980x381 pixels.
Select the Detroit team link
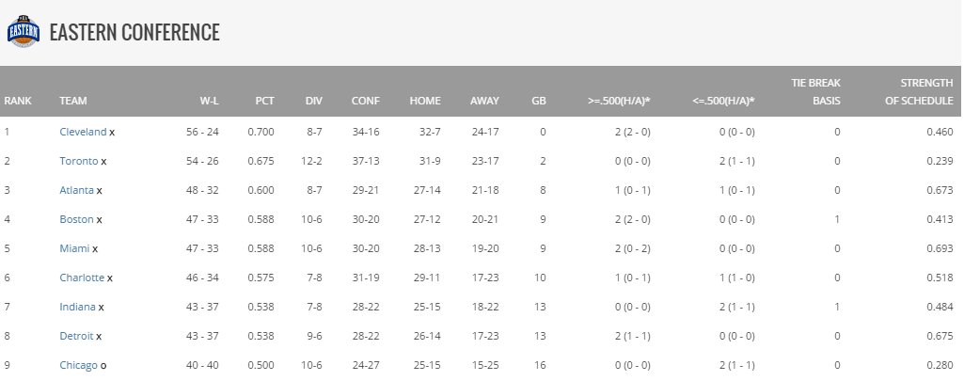pyautogui.click(x=76, y=336)
